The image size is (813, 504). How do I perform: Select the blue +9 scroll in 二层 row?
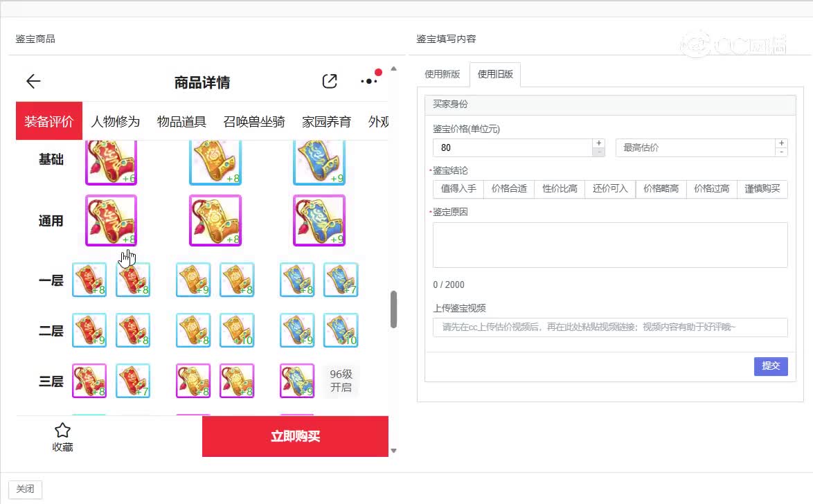(297, 330)
